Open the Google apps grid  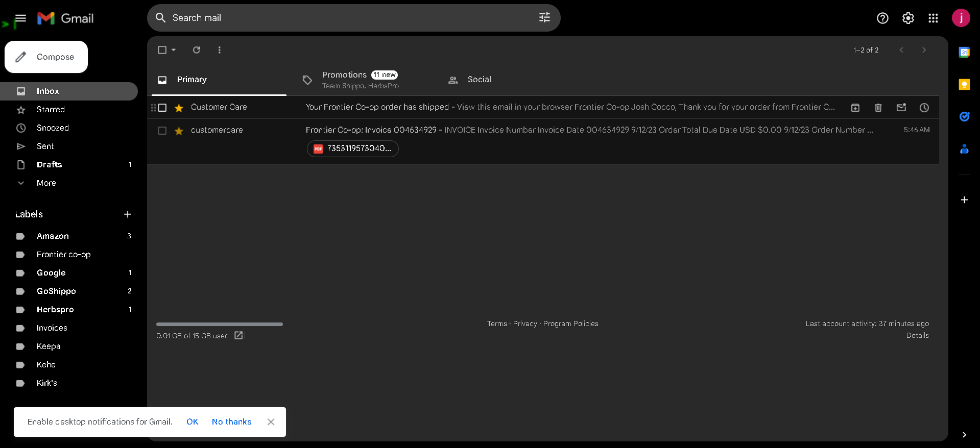point(933,18)
